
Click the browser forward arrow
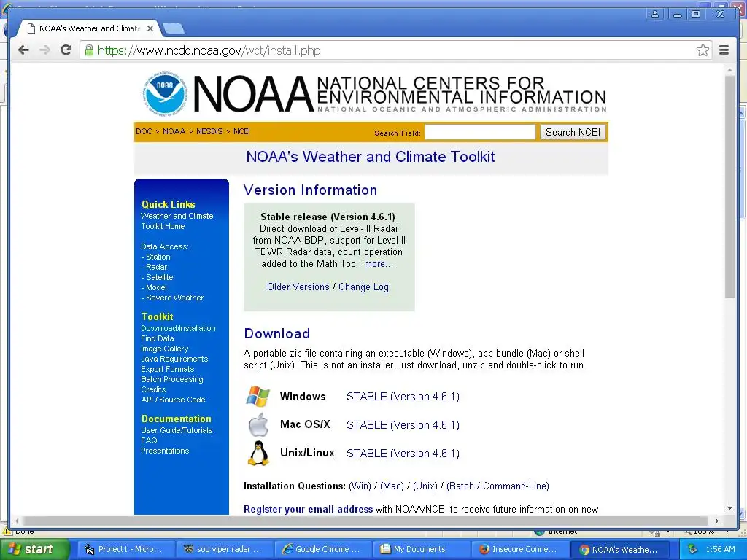[44, 50]
